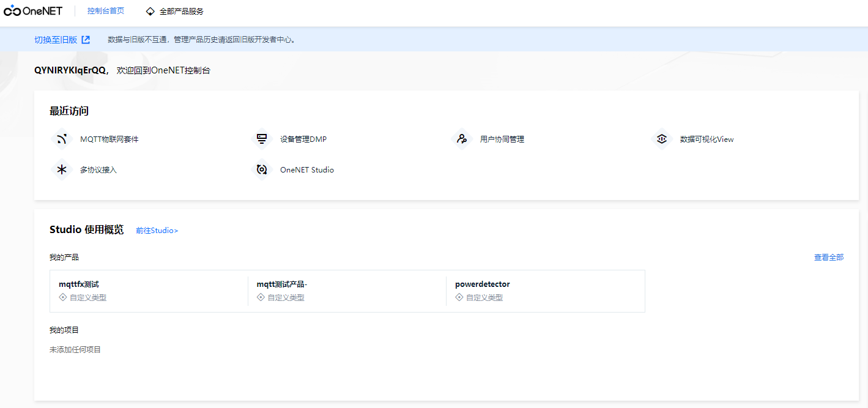Open 多协议接入 entry
The image size is (868, 408).
(x=98, y=169)
